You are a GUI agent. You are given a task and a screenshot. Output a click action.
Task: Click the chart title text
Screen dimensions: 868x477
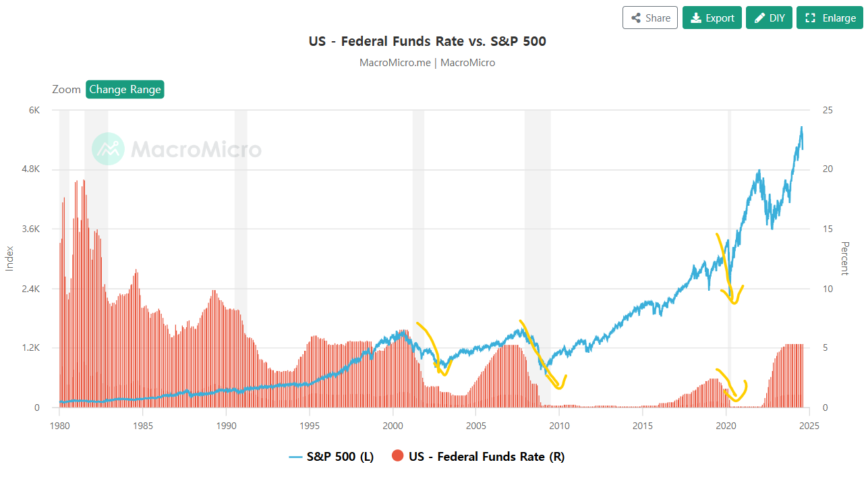pos(427,41)
